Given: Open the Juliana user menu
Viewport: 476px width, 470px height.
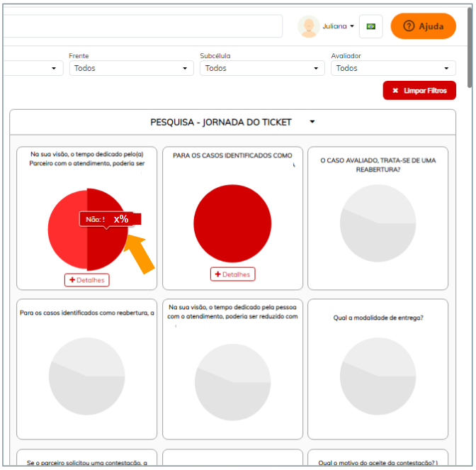Looking at the screenshot, I should [x=338, y=26].
